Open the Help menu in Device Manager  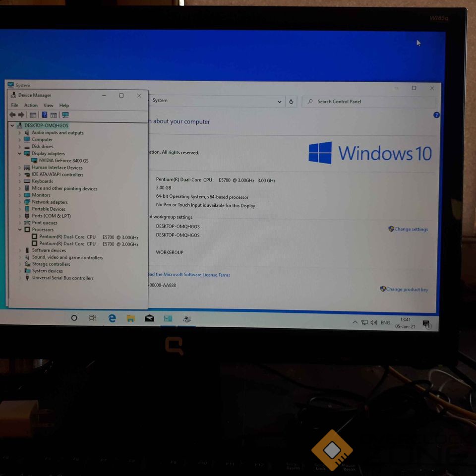[64, 105]
